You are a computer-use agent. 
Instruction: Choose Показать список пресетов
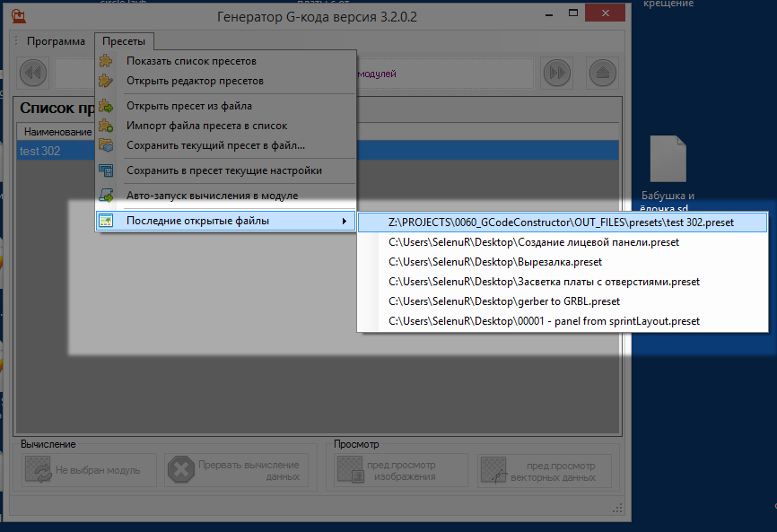point(225,61)
